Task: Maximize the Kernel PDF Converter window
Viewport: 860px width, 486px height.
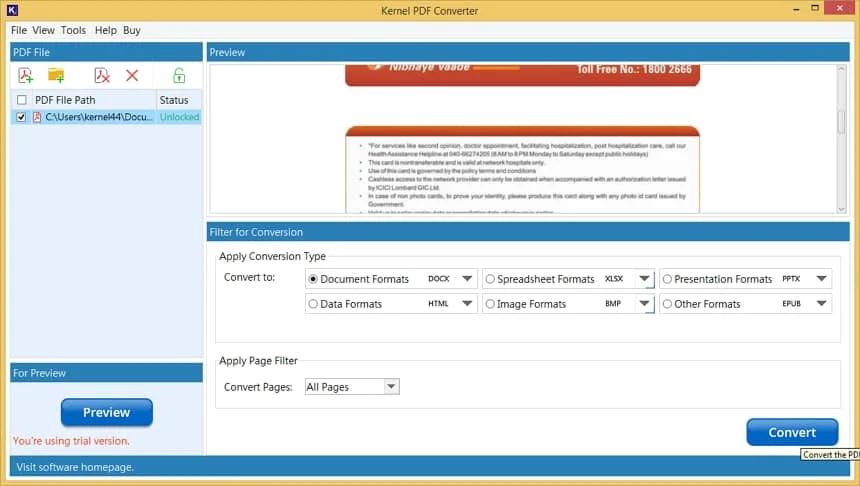Action: point(815,8)
